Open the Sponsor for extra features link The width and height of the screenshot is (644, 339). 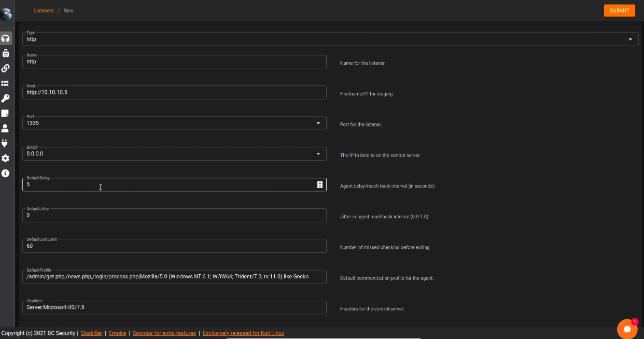click(164, 333)
